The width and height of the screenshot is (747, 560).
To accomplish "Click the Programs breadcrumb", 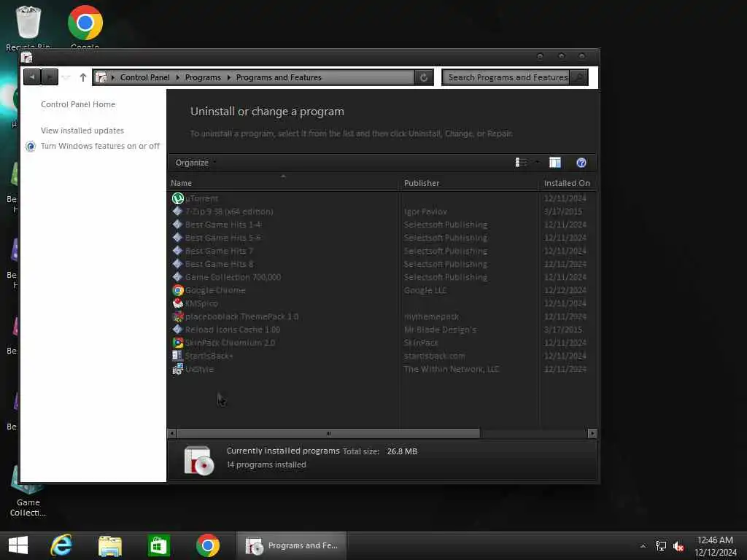I will pos(203,77).
